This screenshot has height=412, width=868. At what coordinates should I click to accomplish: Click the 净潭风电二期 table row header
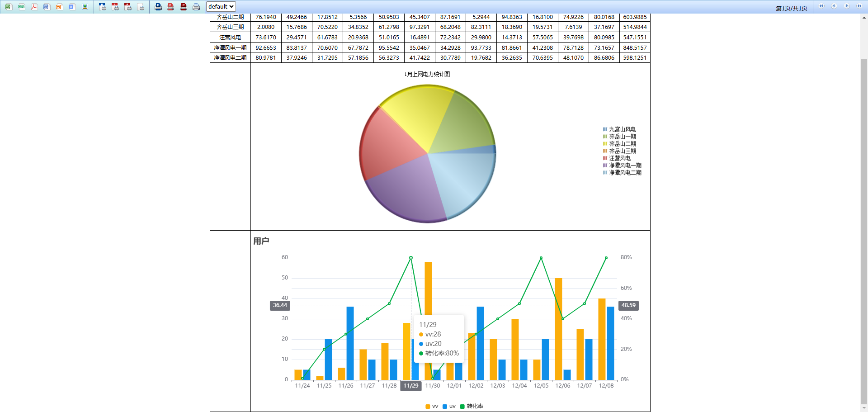(x=230, y=58)
